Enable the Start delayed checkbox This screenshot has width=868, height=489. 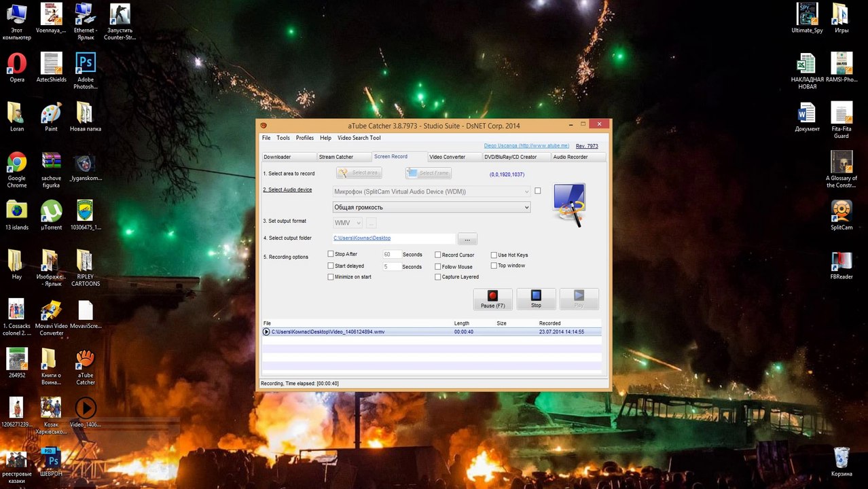click(x=331, y=266)
